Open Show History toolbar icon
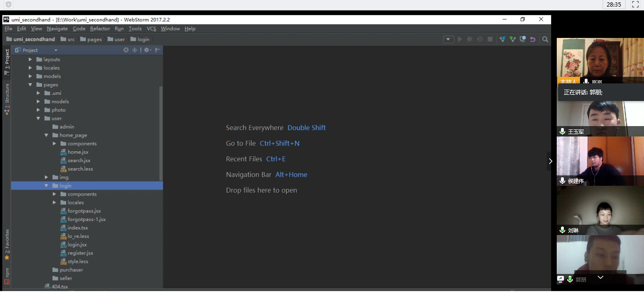 coord(523,39)
